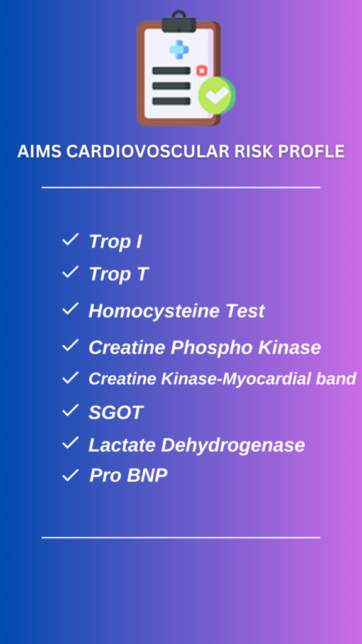This screenshot has height=644, width=362.
Task: Click the checkmark beside Lactate Dehydrogenase
Action: point(70,443)
